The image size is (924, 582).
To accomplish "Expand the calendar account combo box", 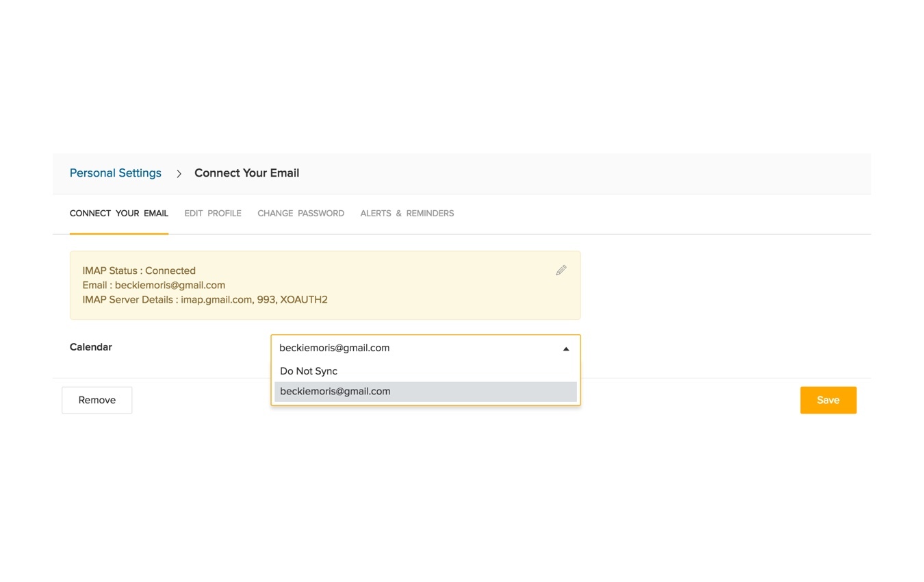I will (424, 348).
